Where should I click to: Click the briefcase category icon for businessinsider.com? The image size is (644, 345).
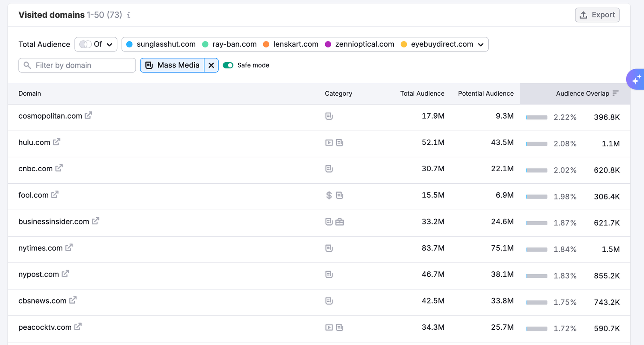[340, 222]
